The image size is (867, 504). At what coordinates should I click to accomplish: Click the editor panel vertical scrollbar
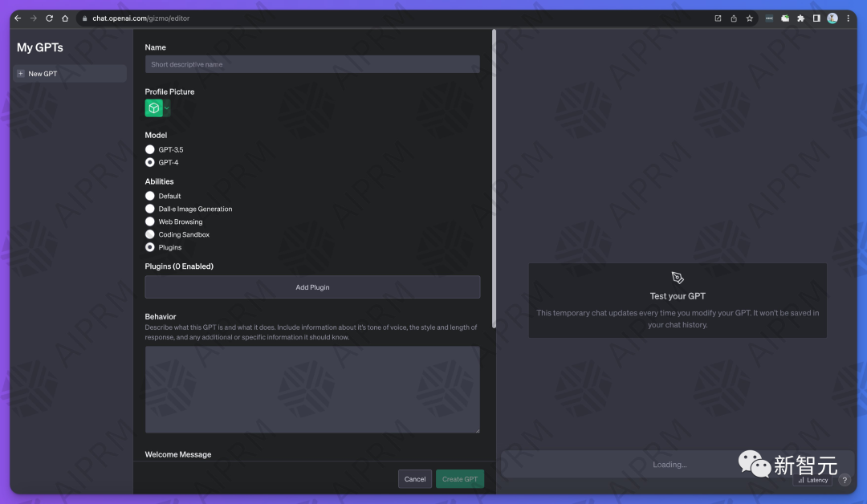494,178
